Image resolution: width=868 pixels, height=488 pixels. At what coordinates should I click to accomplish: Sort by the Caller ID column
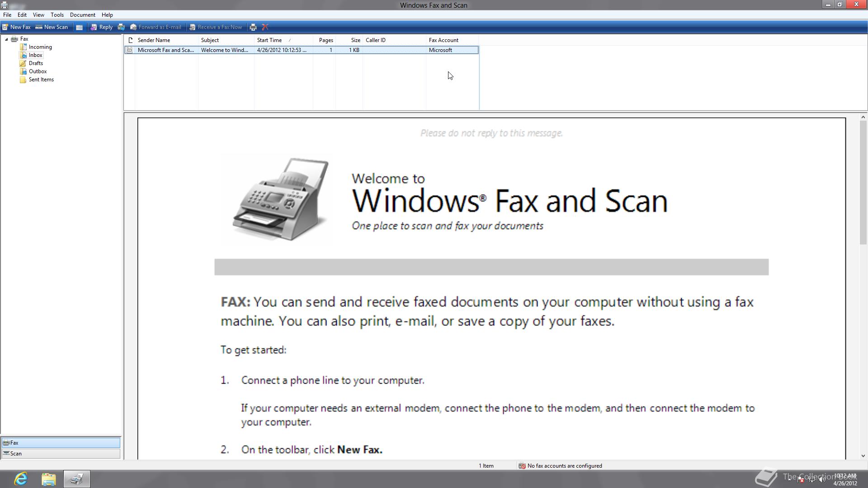pos(394,40)
